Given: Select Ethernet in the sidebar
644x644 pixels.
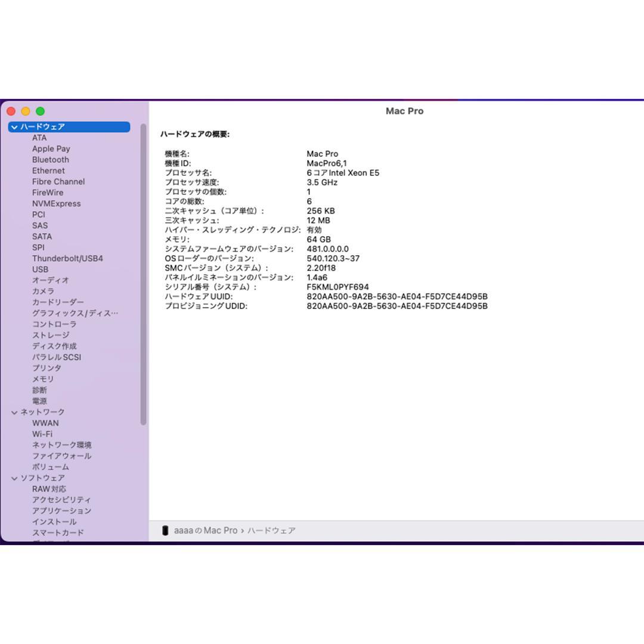Looking at the screenshot, I should [48, 171].
